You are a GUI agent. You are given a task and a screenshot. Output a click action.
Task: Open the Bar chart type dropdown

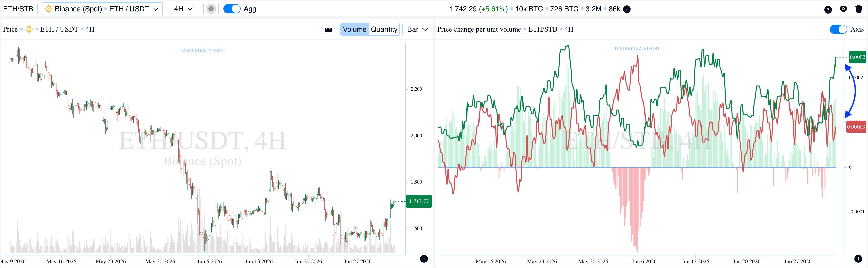[x=417, y=29]
